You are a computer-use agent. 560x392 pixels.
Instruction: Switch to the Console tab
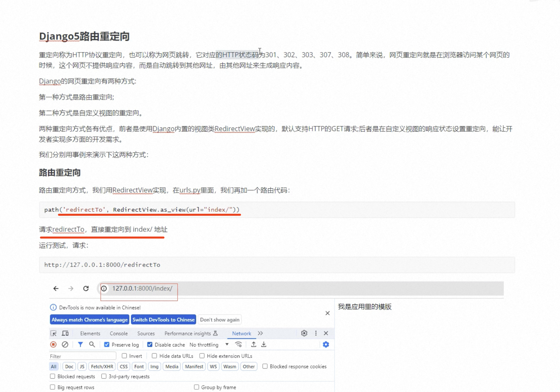pyautogui.click(x=119, y=333)
